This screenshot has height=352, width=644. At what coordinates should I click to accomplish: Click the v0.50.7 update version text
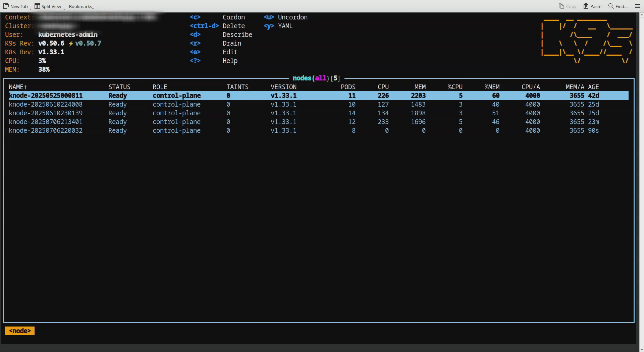pyautogui.click(x=88, y=43)
